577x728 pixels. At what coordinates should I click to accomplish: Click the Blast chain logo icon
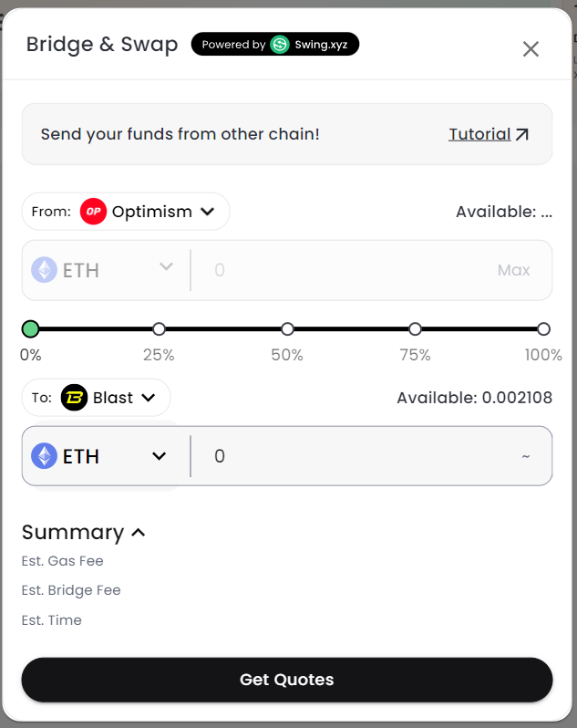click(75, 398)
